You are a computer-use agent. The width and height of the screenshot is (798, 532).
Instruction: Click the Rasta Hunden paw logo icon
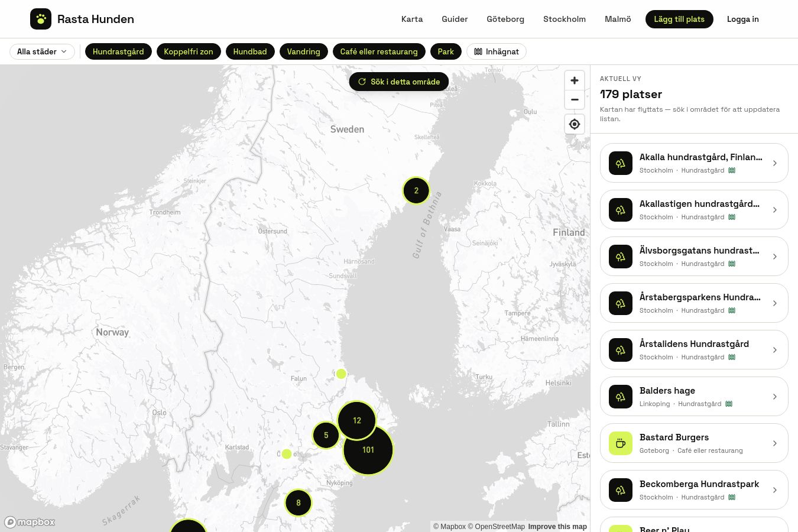coord(41,19)
